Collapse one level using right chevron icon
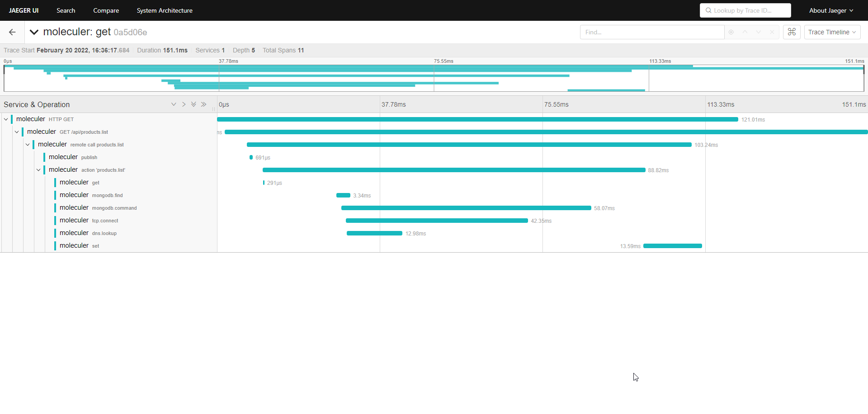Screen dimensions: 868x414 click(x=184, y=104)
